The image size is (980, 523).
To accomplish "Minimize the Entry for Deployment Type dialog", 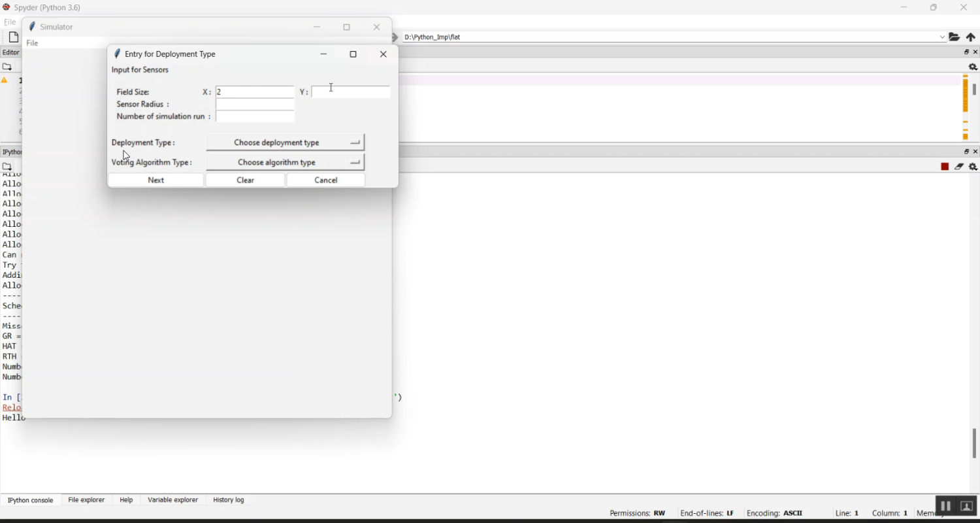I will pos(324,54).
